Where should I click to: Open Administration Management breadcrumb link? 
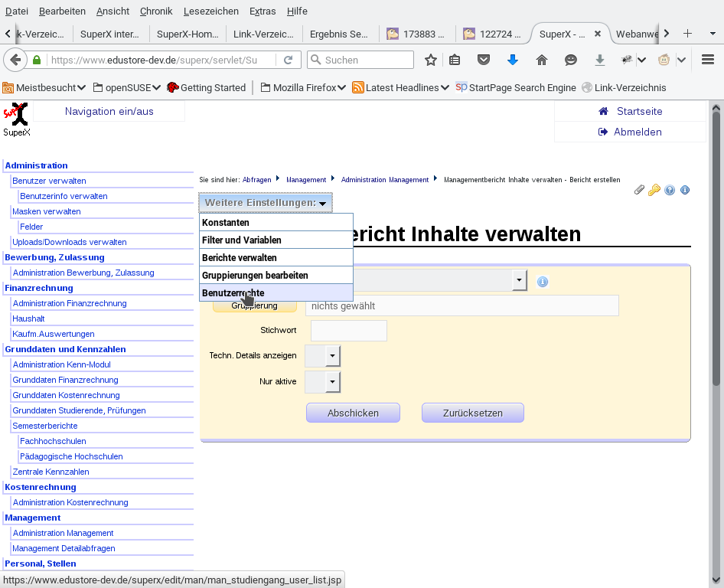point(385,180)
